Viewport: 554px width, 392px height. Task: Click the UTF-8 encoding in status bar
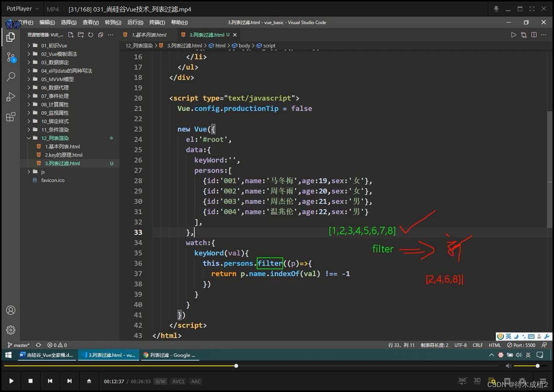[x=460, y=345]
